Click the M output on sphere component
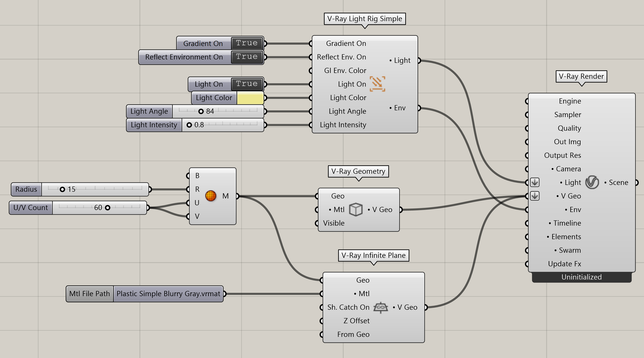 coord(225,196)
